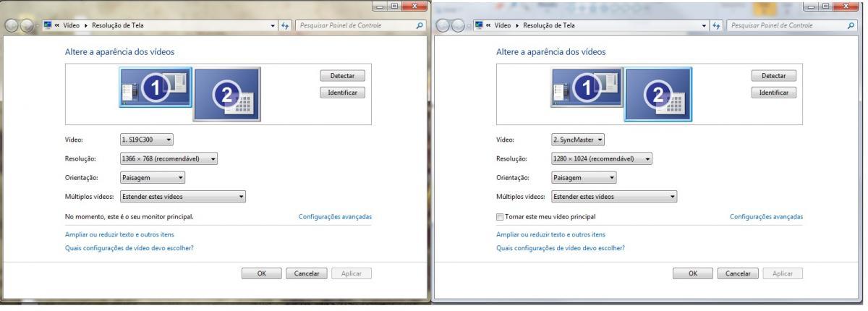The height and width of the screenshot is (311, 868).
Task: Select monitor 1 thumbnail in right window
Action: (x=587, y=88)
